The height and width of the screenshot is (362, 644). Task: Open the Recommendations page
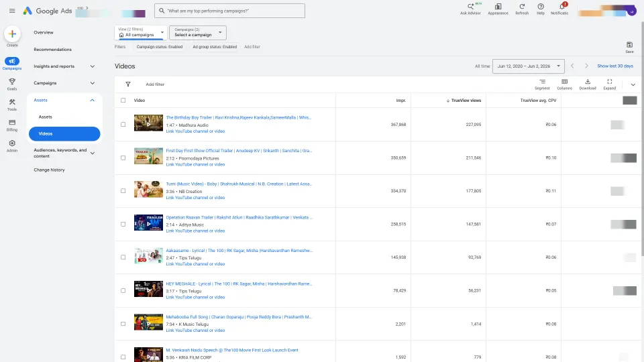tap(52, 49)
